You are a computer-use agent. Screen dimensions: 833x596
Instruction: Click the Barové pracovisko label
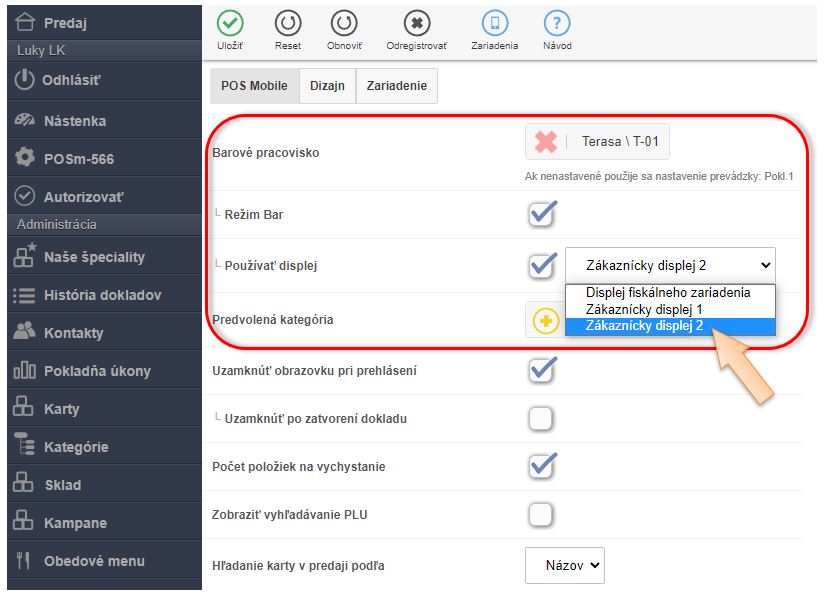[266, 153]
